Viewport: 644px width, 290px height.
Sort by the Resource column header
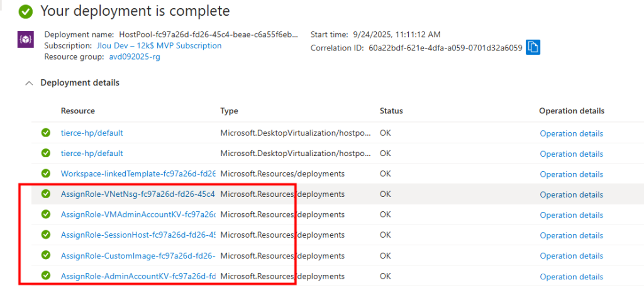pyautogui.click(x=78, y=111)
